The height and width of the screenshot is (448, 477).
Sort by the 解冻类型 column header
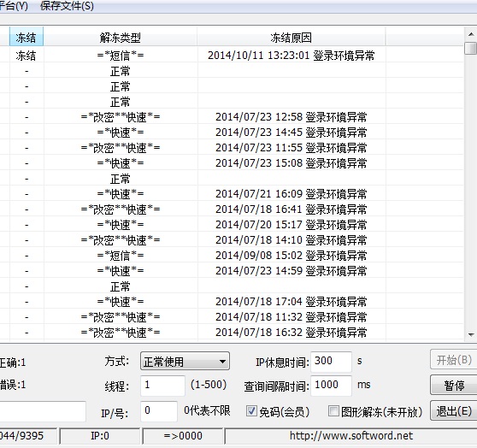tap(121, 37)
